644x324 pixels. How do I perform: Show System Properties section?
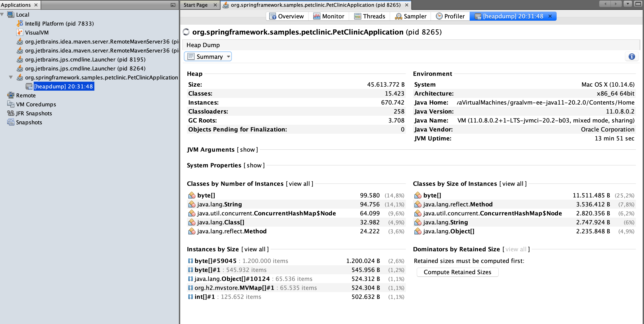(254, 165)
